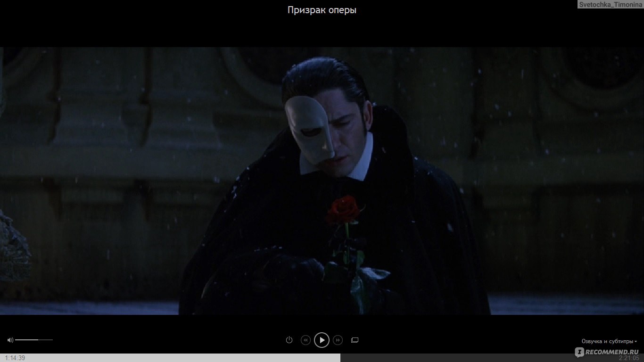Adjust the volume slider
This screenshot has width=644, height=362.
point(34,340)
